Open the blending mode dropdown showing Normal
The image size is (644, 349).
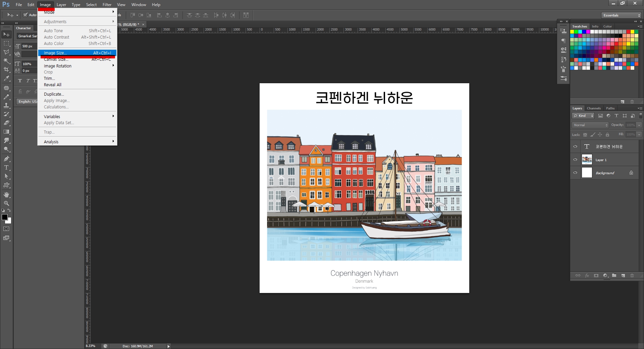click(x=589, y=125)
